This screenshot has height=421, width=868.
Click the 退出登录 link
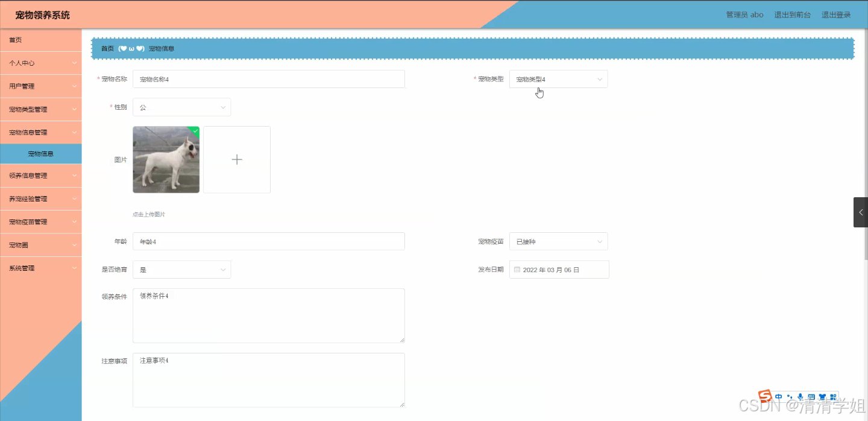836,14
